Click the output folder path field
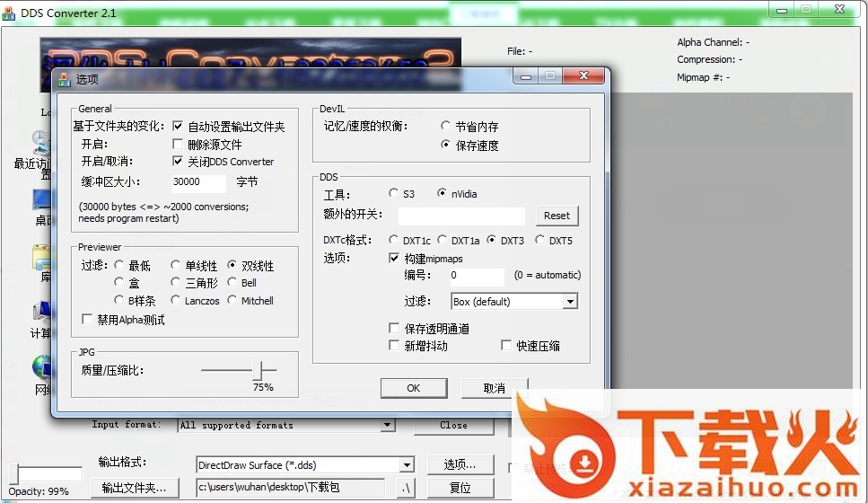The height and width of the screenshot is (503, 868). [290, 487]
